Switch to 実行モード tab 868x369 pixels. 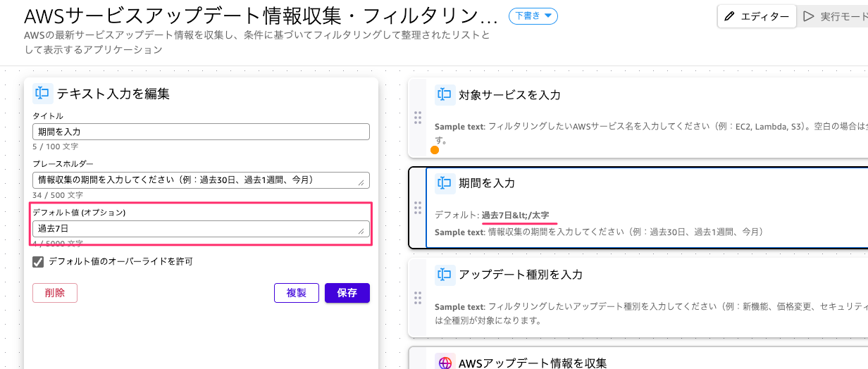(836, 16)
